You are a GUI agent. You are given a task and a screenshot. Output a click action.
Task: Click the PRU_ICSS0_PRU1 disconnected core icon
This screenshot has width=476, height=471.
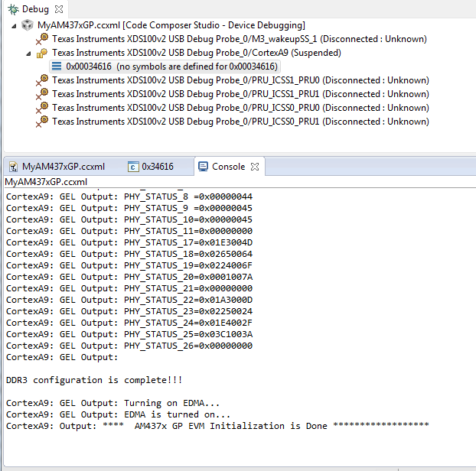click(43, 122)
